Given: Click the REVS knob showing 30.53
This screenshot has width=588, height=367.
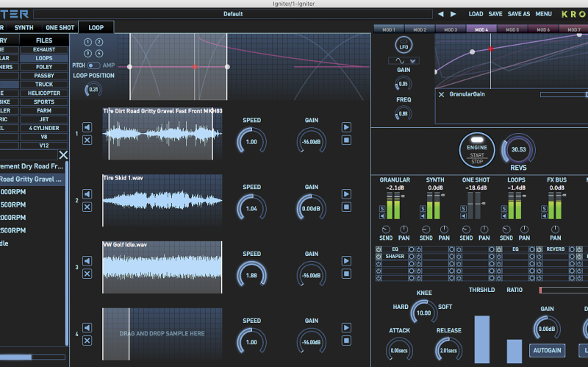Looking at the screenshot, I should 518,150.
